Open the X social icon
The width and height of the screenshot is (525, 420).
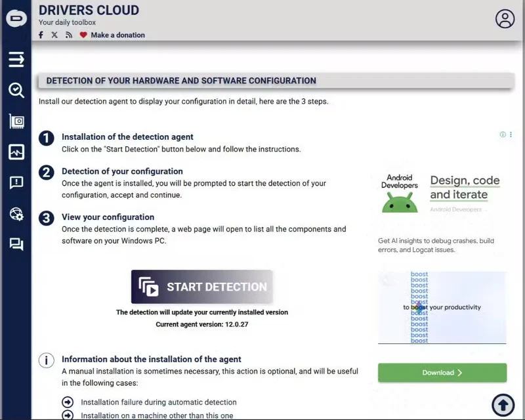(54, 35)
